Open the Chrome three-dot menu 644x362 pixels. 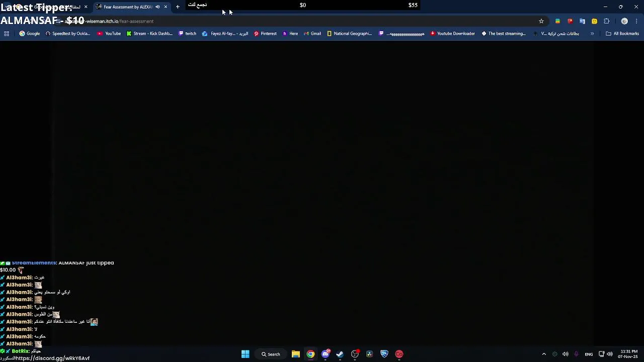(637, 21)
